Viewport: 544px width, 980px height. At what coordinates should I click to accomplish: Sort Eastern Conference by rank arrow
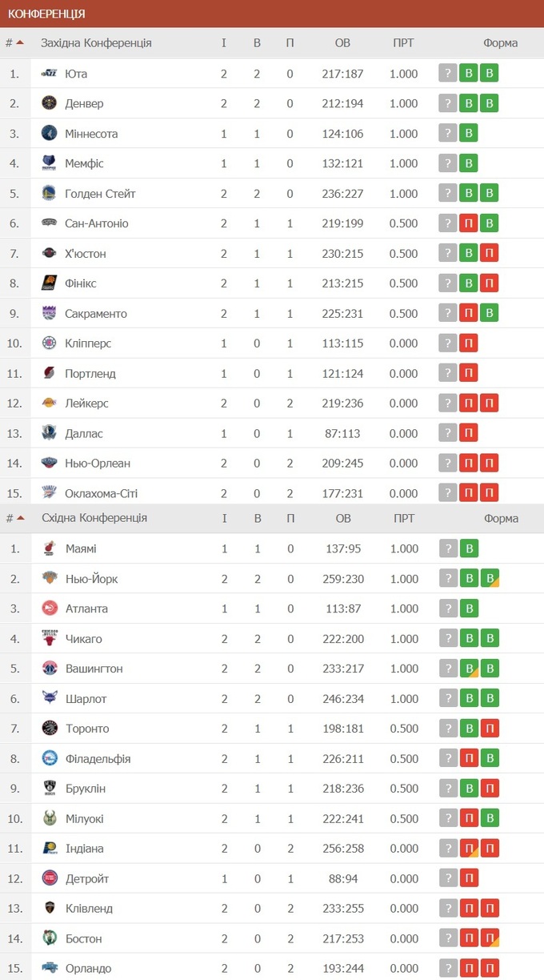(x=20, y=518)
